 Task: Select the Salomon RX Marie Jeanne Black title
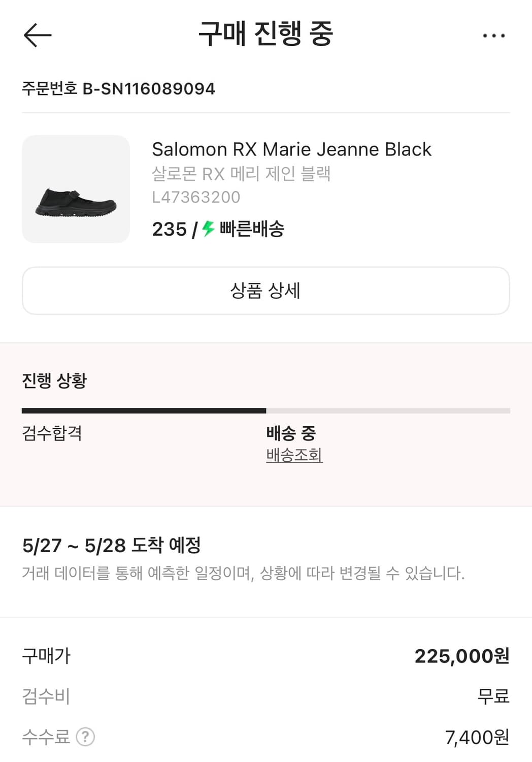coord(291,149)
